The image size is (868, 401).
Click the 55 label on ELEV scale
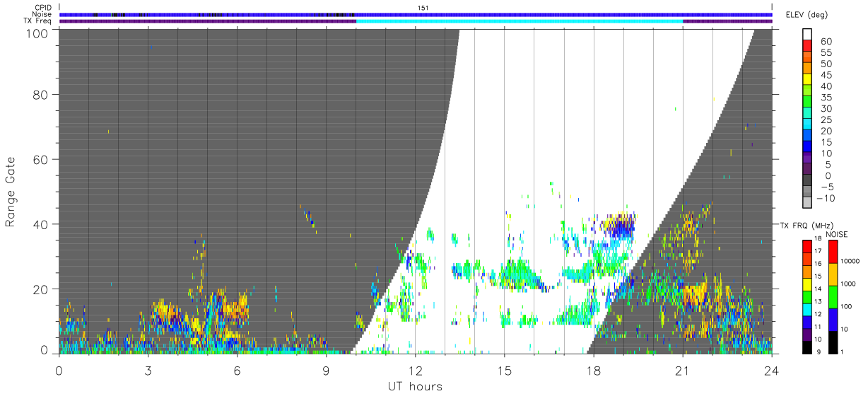pos(826,52)
